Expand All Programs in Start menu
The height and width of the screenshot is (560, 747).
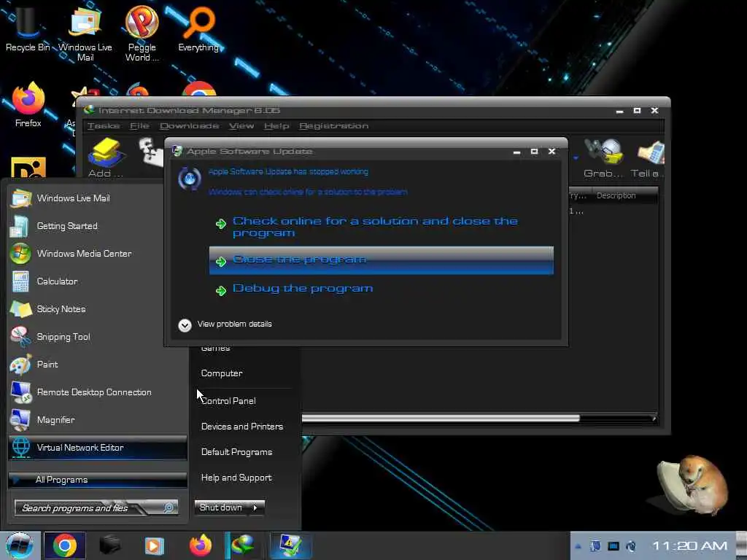pyautogui.click(x=98, y=480)
